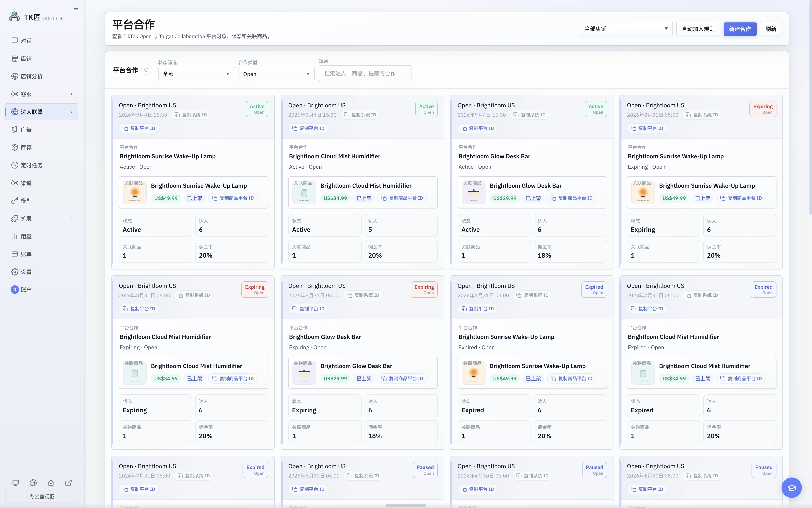Screen dimensions: 812x508
Task: Focus the 搜索达人、商品、提案或合作 search field
Action: (365, 73)
